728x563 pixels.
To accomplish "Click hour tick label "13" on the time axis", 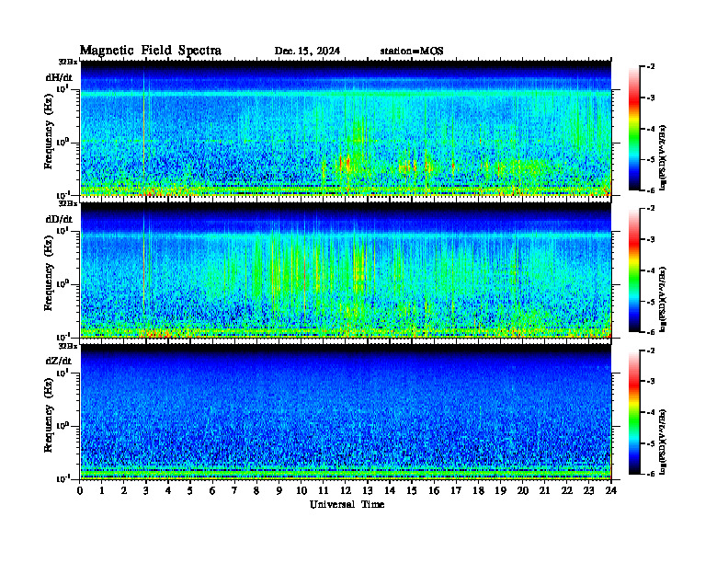I will pos(368,490).
